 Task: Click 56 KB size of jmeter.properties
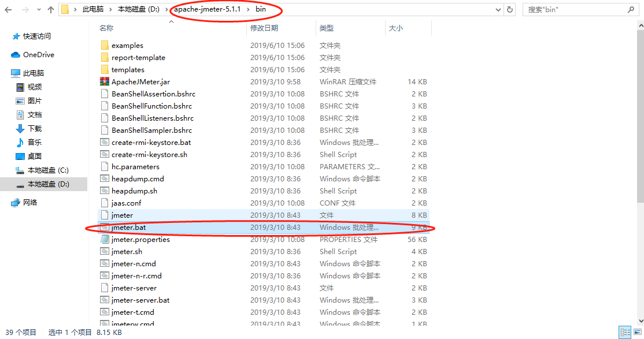point(417,239)
